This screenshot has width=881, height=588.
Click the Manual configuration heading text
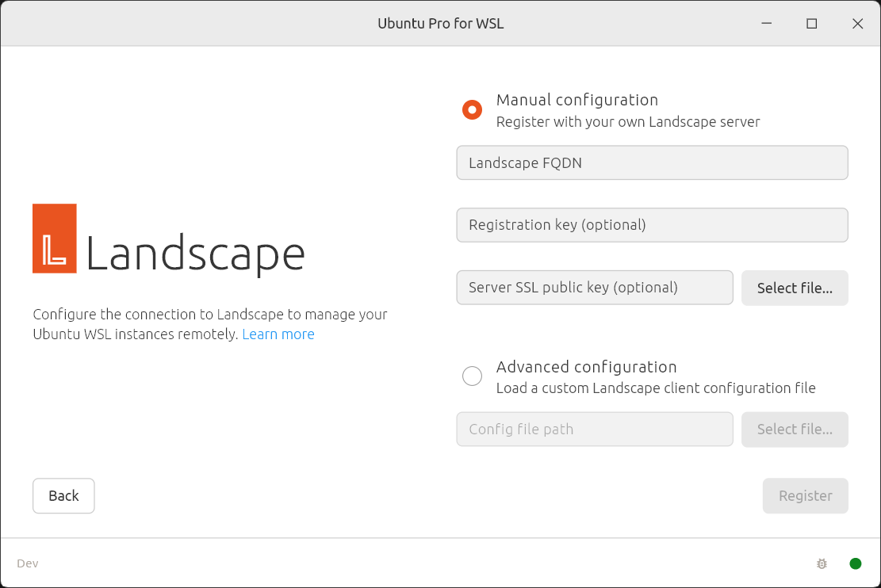pos(577,100)
